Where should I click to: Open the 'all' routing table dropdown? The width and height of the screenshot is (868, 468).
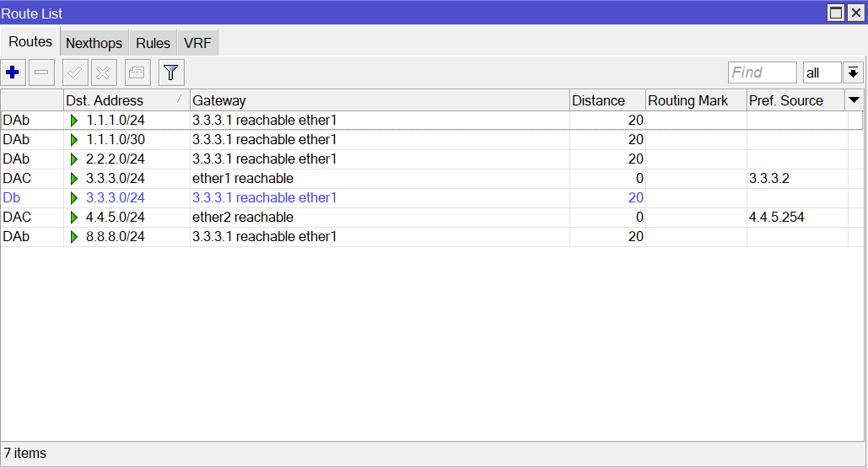coord(822,73)
